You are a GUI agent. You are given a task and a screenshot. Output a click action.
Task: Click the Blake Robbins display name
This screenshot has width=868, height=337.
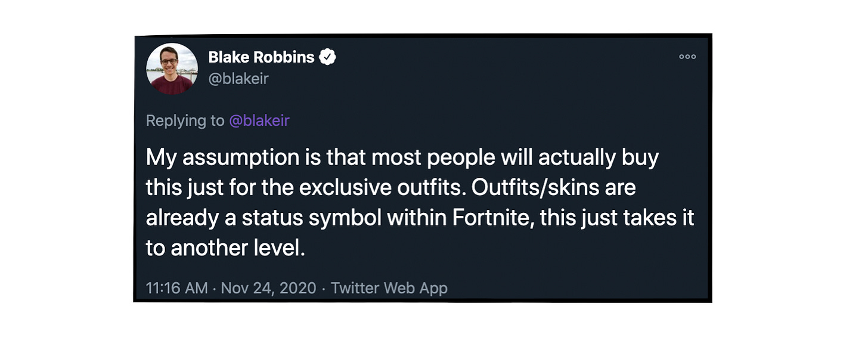261,57
